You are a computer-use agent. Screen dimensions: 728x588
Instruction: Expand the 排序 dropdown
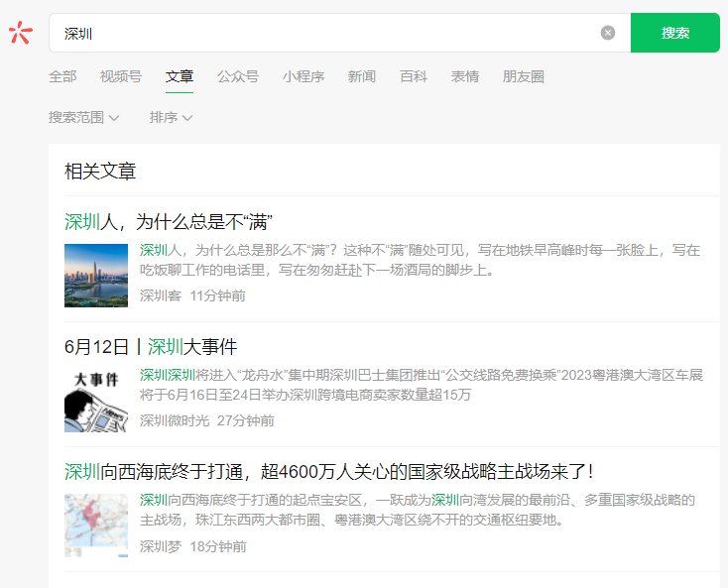171,117
